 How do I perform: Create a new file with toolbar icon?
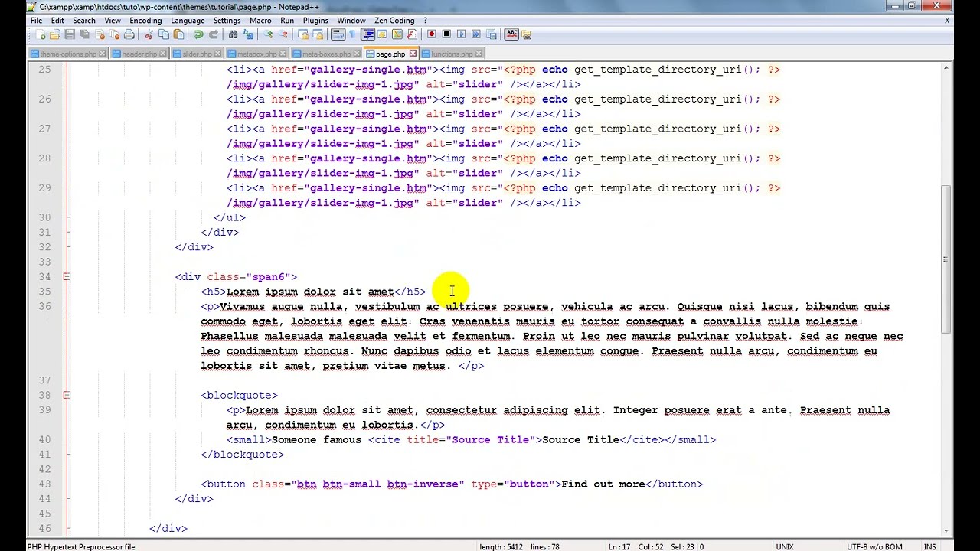click(x=39, y=34)
